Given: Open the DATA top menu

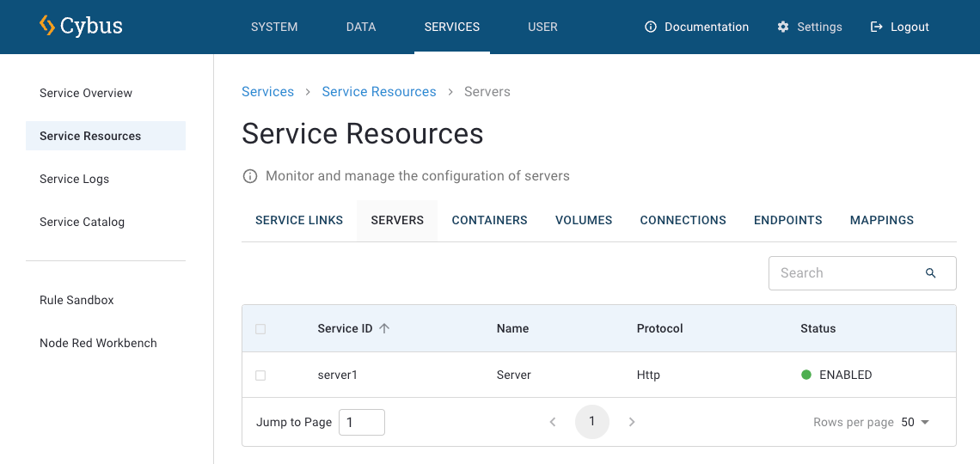Looking at the screenshot, I should click(x=361, y=27).
